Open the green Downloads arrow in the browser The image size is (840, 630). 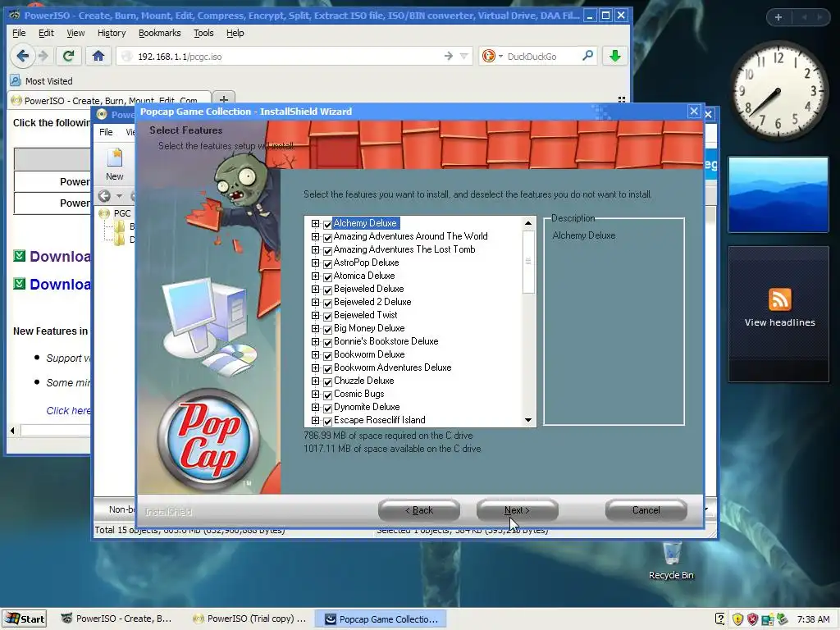[615, 56]
